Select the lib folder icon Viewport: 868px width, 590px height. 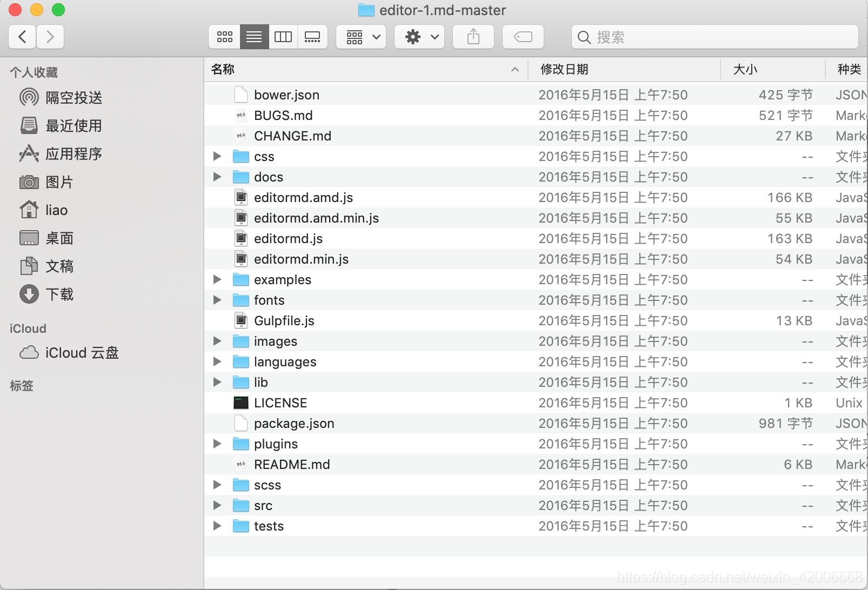pos(241,382)
